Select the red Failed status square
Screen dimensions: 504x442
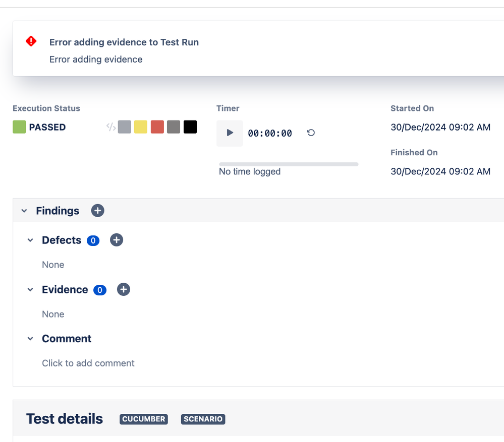click(157, 127)
